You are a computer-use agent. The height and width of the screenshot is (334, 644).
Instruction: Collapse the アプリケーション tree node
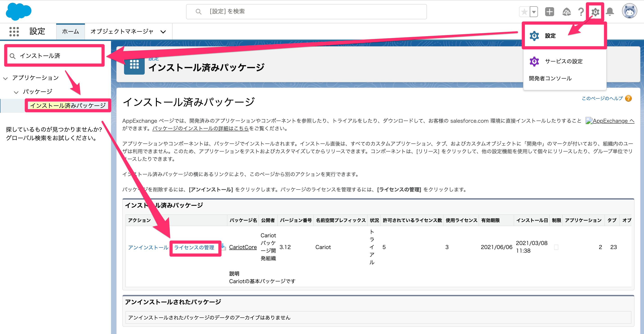5,78
